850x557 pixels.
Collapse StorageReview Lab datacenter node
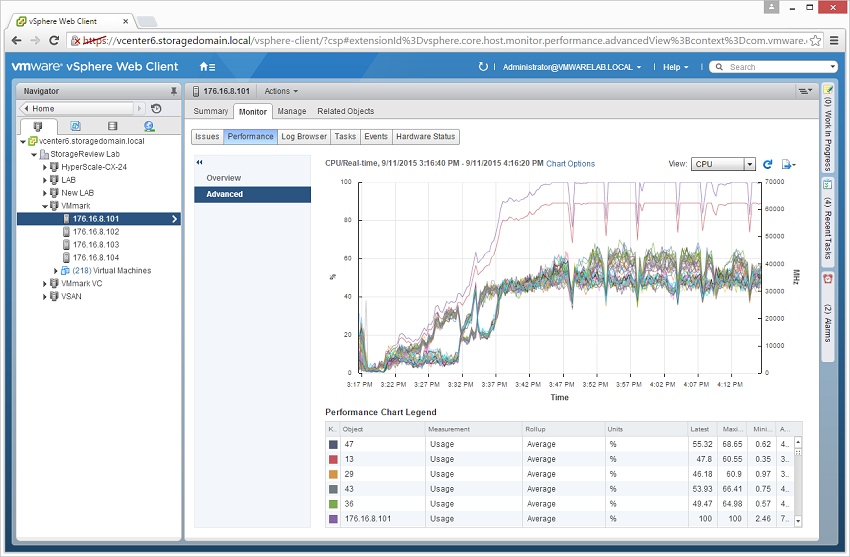click(34, 154)
